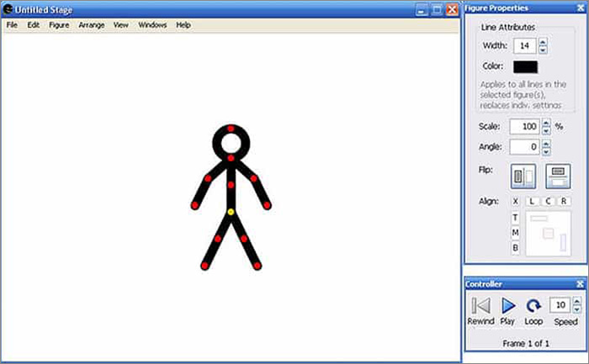Open the Figure menu
Image resolution: width=589 pixels, height=364 pixels.
(59, 25)
